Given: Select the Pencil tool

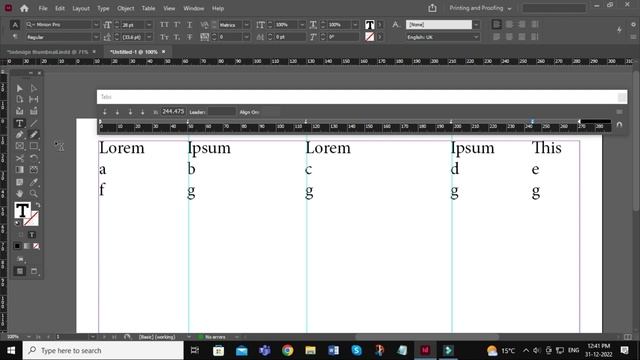Looking at the screenshot, I should tap(34, 134).
